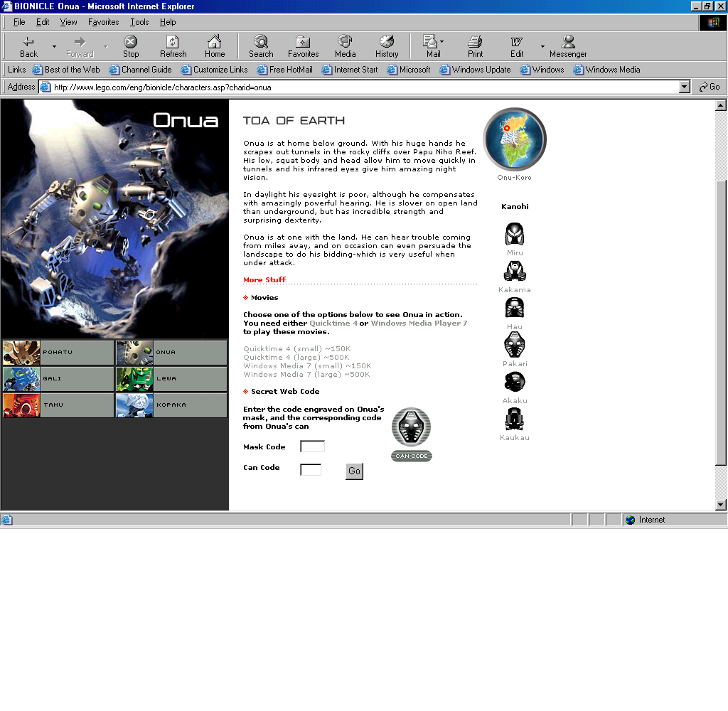Screen dimensions: 728x711
Task: Open the Lewa character tile
Action: pos(171,378)
